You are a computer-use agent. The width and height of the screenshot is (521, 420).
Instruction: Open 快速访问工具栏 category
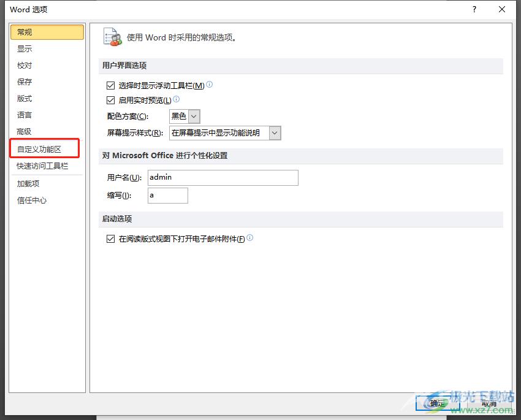(47, 166)
